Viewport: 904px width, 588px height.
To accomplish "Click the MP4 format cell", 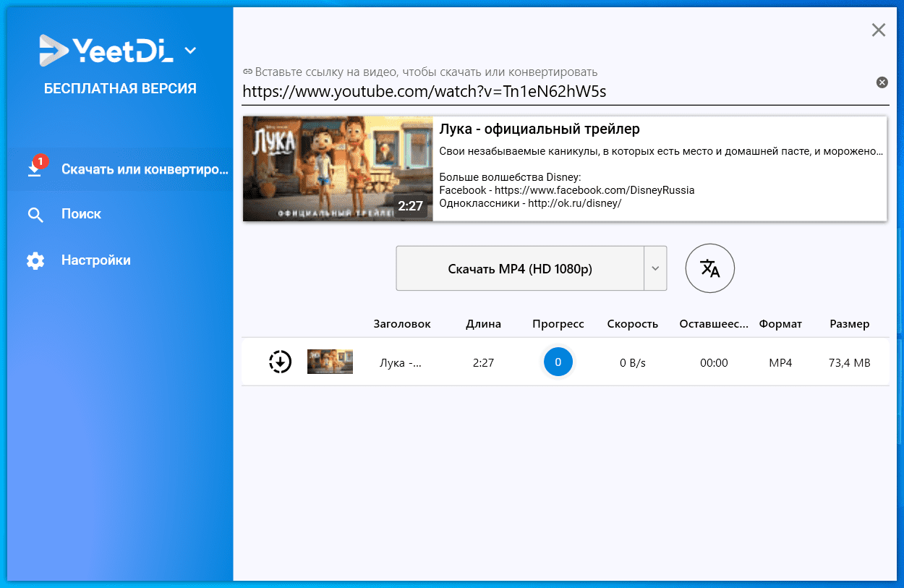I will click(780, 363).
